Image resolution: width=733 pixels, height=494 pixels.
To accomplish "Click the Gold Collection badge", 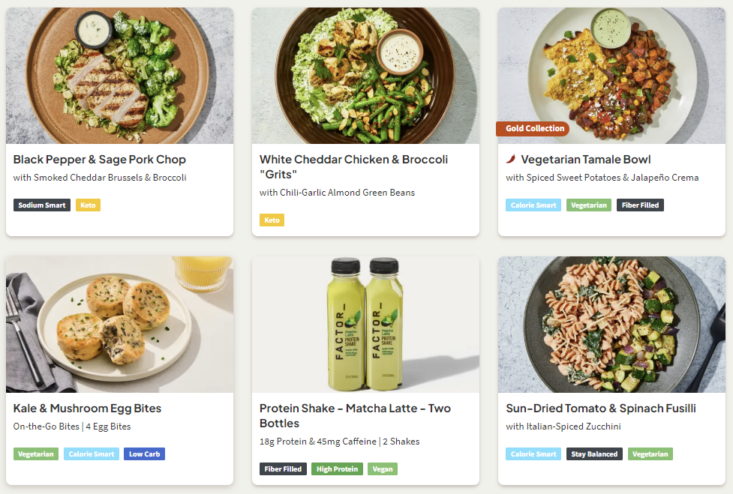I will tap(535, 129).
